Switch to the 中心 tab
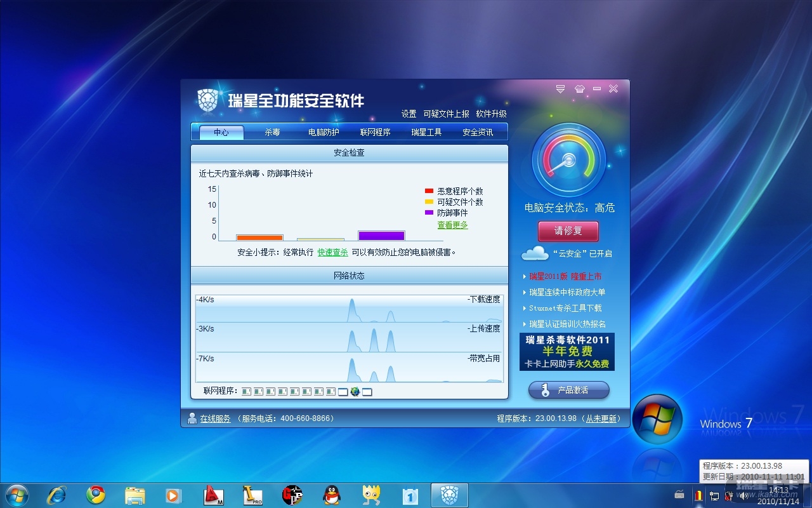812x508 pixels. coord(221,132)
